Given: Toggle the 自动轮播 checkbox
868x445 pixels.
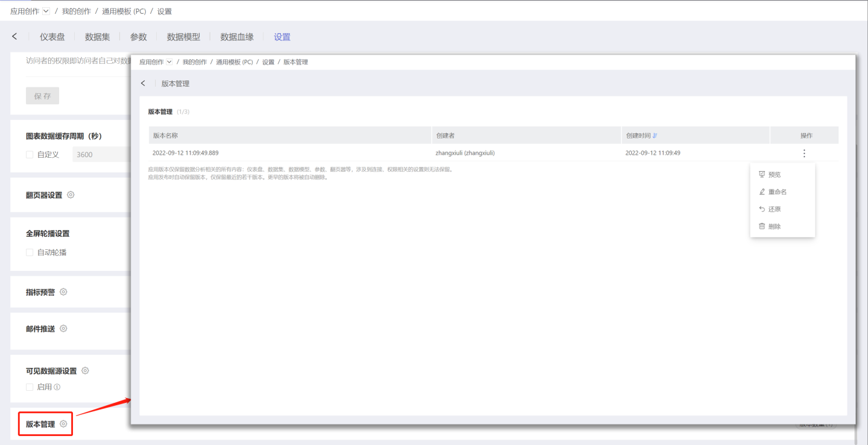Looking at the screenshot, I should point(30,252).
